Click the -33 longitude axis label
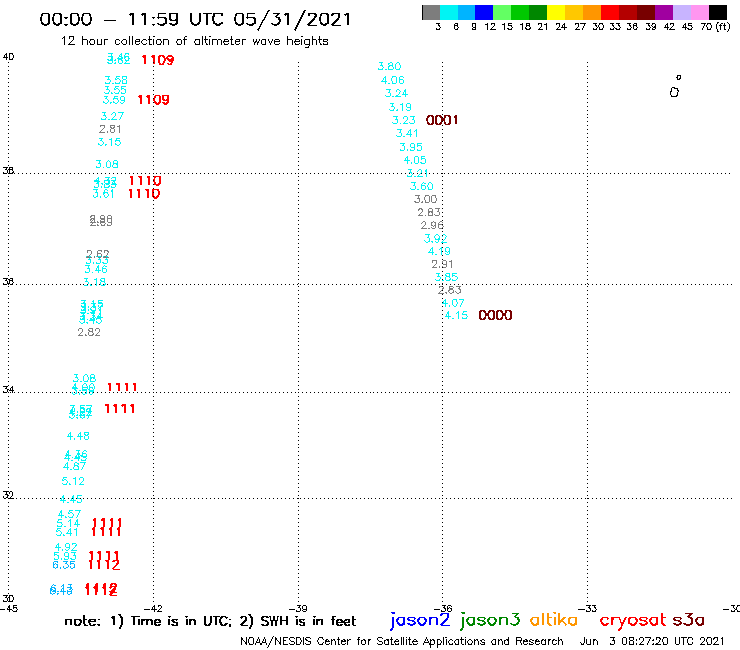Image resolution: width=740 pixels, height=650 pixels. point(588,609)
